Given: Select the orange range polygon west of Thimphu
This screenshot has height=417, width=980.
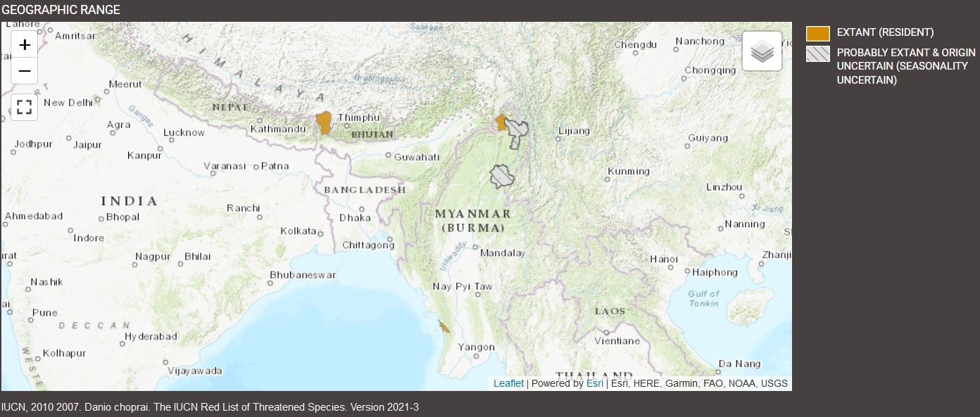Looking at the screenshot, I should [324, 122].
